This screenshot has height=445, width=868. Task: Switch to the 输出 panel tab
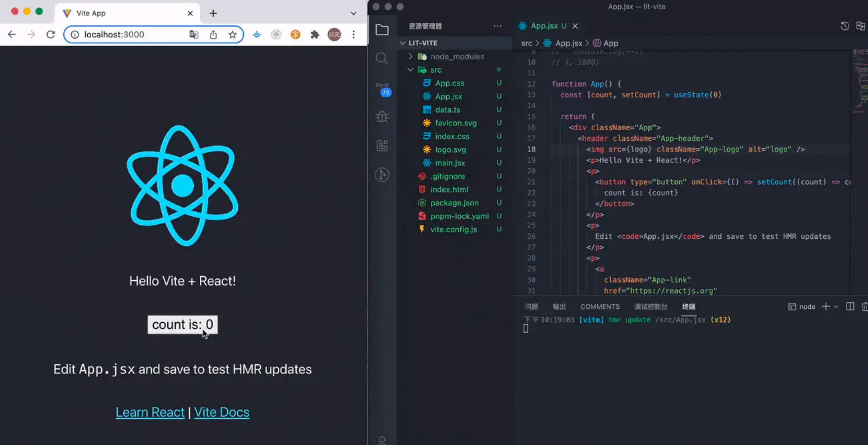click(559, 307)
